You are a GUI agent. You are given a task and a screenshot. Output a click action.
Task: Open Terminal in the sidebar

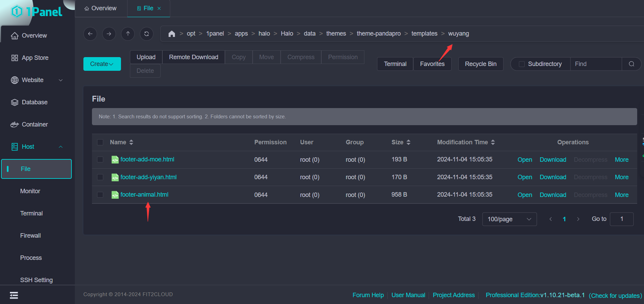31,213
